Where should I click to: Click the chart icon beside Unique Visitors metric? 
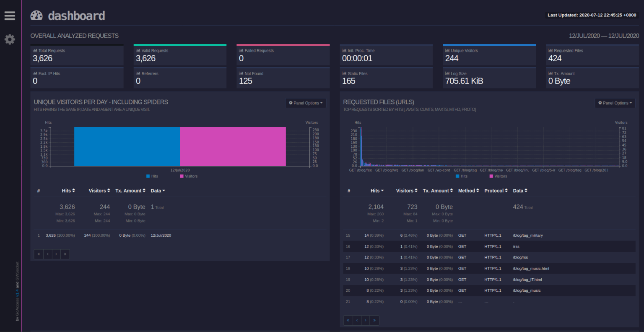448,50
